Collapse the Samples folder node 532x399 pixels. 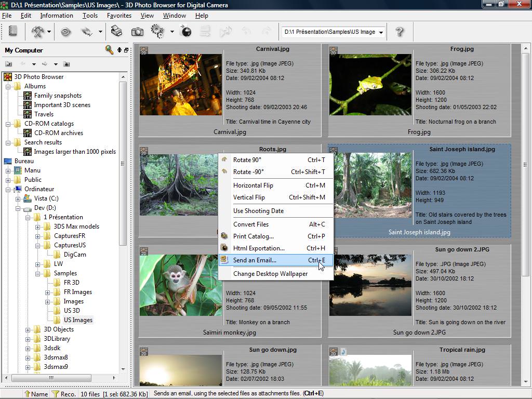37,273
